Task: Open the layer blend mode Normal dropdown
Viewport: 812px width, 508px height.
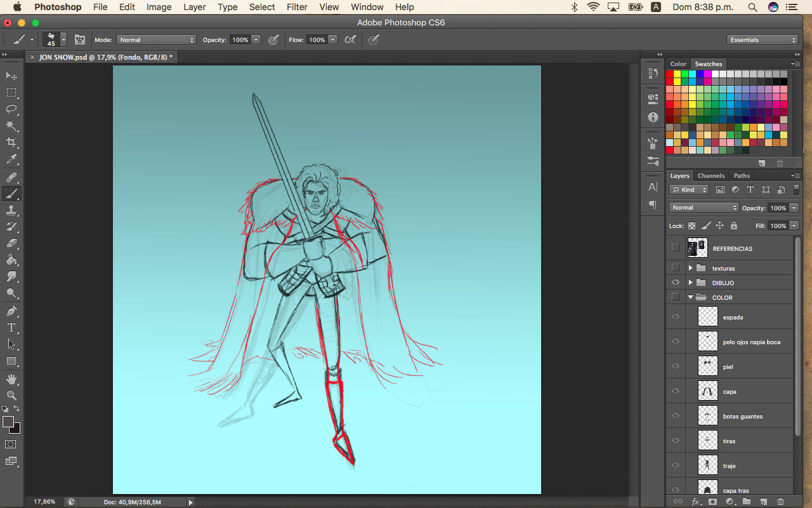Action: coord(704,208)
